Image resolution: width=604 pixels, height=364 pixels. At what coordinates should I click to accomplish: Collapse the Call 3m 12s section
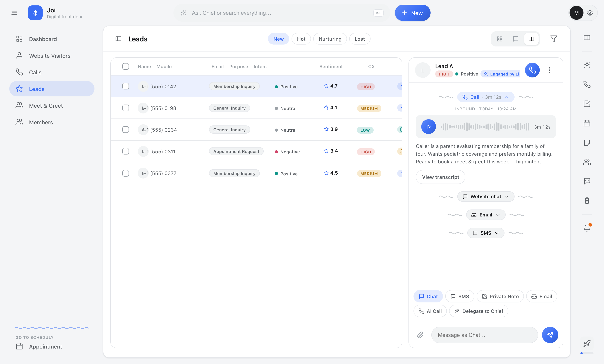pyautogui.click(x=486, y=97)
